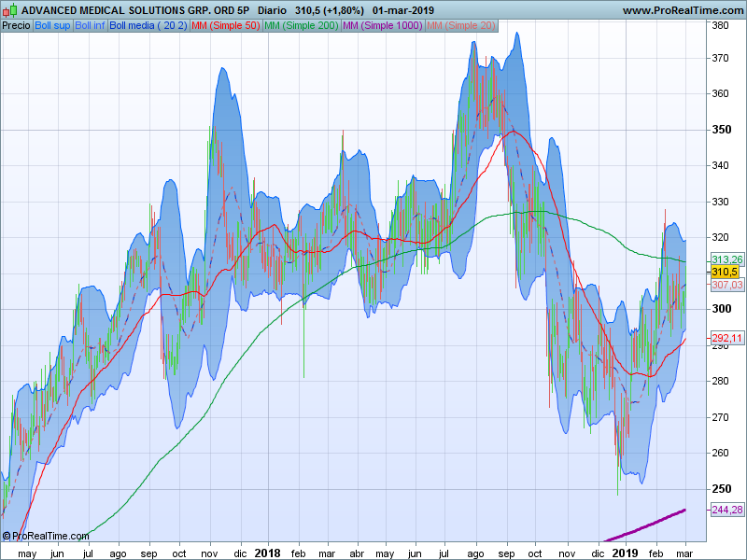Image resolution: width=747 pixels, height=560 pixels.
Task: Click the green 313,26 price tag
Action: 727,259
